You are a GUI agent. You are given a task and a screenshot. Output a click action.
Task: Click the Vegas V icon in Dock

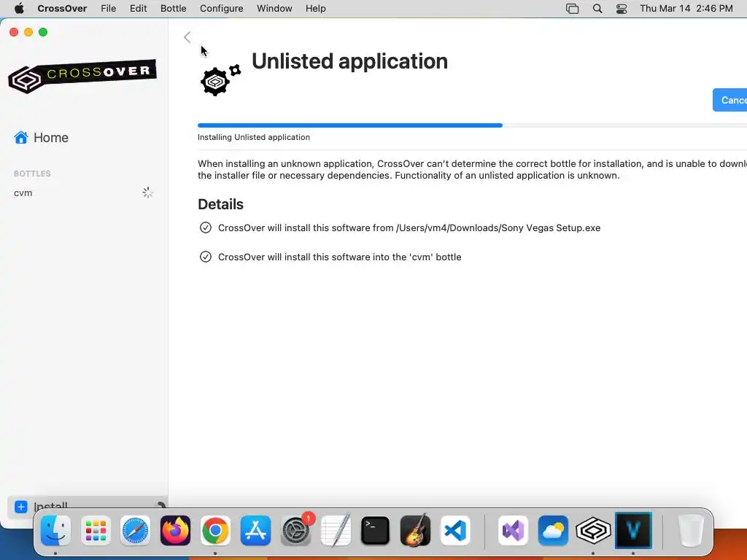(633, 530)
